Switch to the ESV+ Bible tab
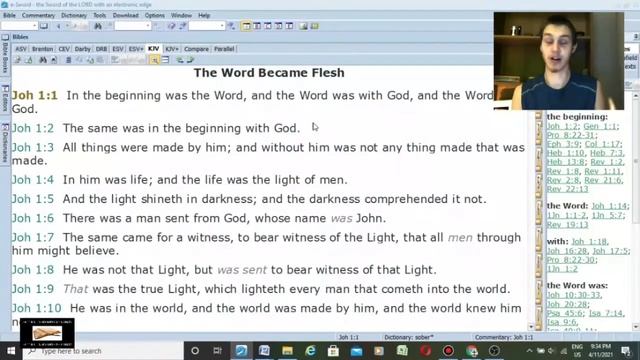The height and width of the screenshot is (360, 640). pyautogui.click(x=136, y=49)
